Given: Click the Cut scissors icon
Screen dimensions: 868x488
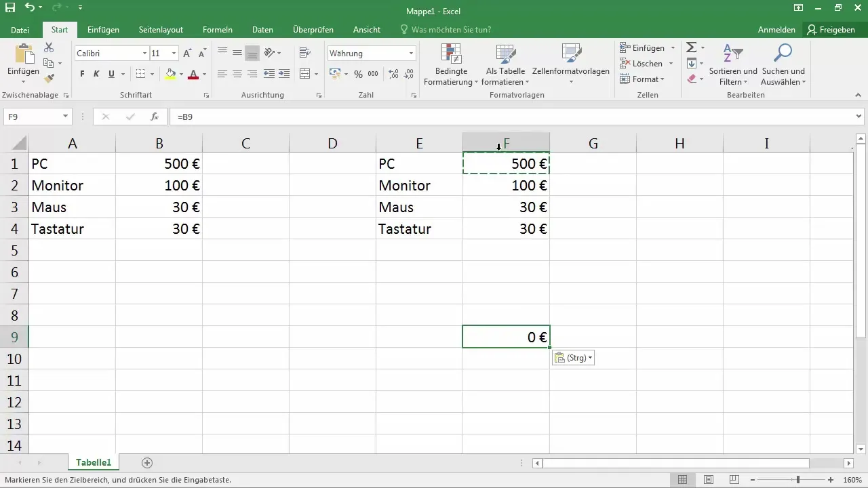Looking at the screenshot, I should [49, 47].
